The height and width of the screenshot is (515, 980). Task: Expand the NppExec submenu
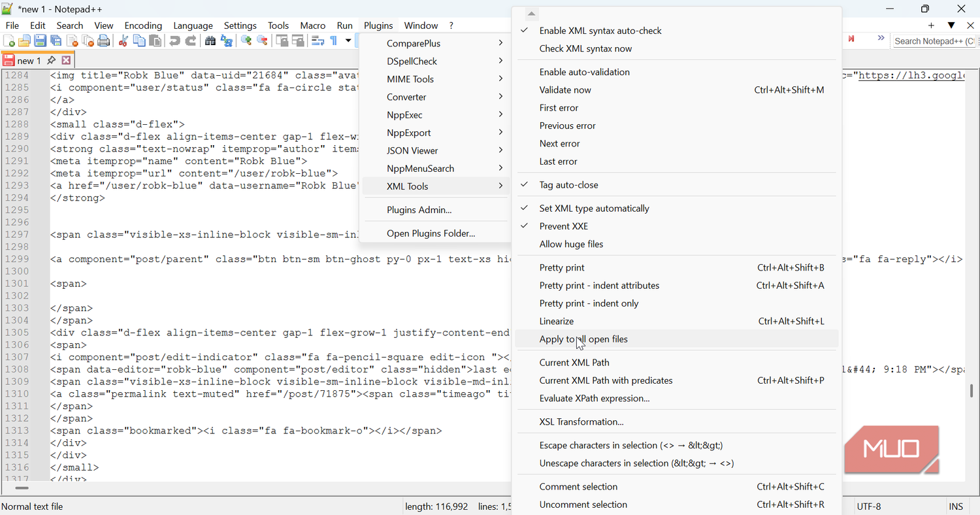(435, 114)
